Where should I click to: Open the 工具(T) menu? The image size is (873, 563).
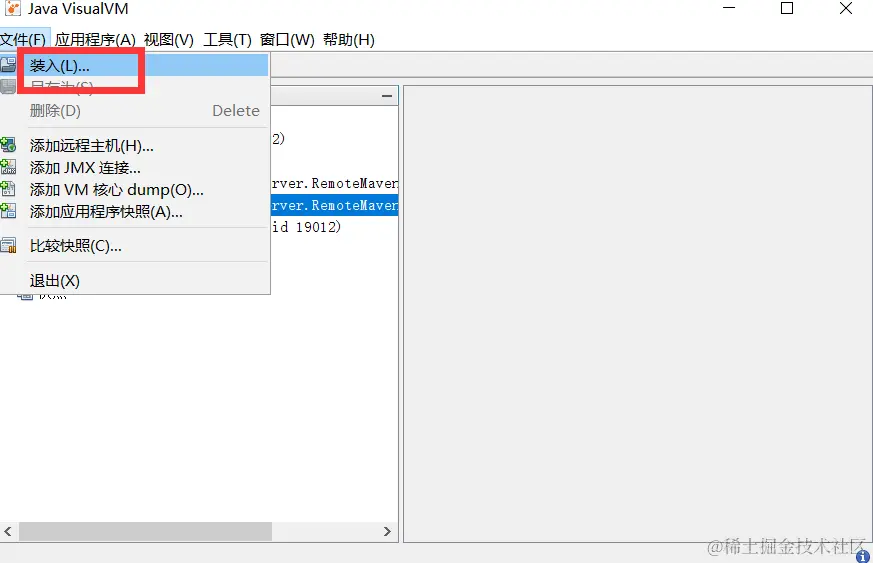click(227, 40)
